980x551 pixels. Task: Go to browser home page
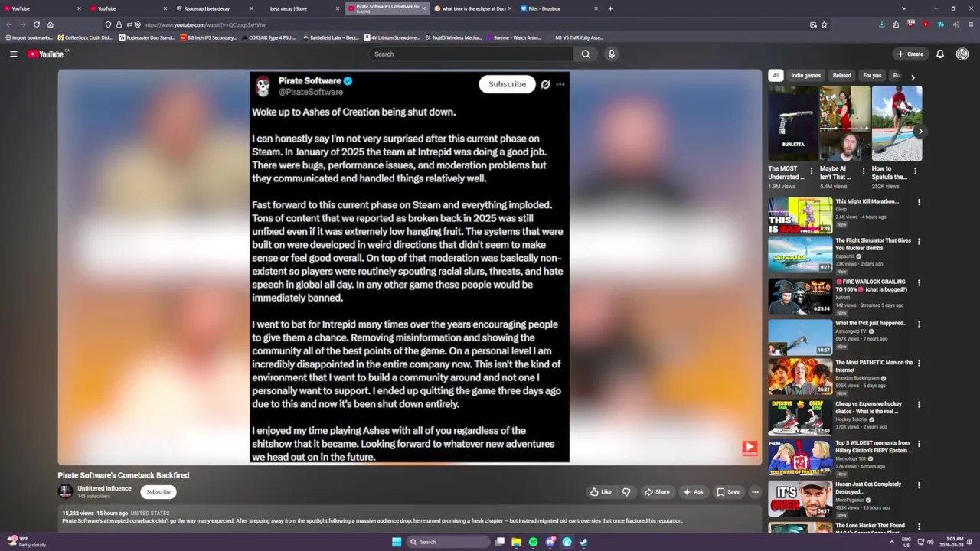tap(51, 24)
